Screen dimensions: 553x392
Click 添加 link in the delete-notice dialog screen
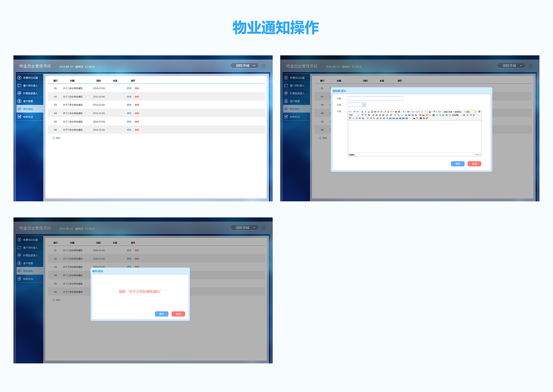[x=56, y=300]
